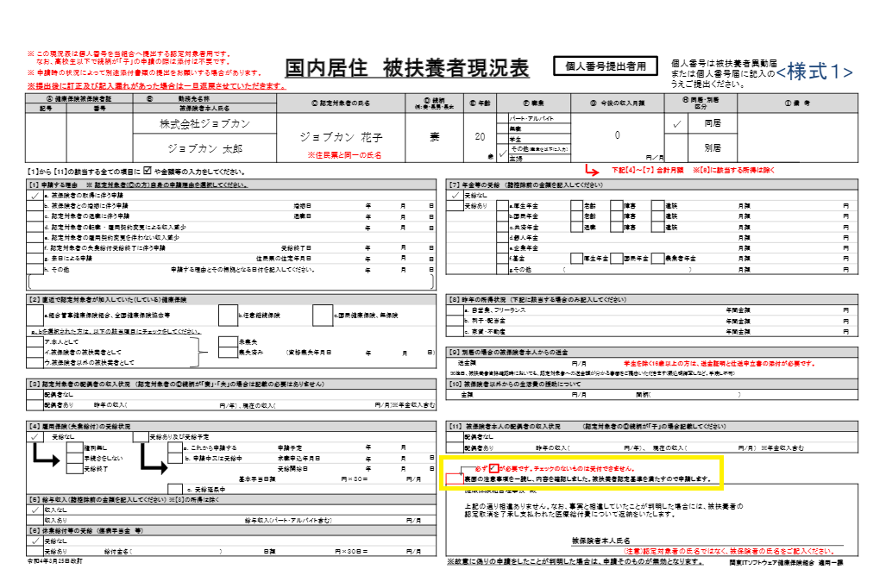Select the 国民健康保険、無保険 checkbox
Image resolution: width=886 pixels, height=588 pixels.
(x=323, y=316)
